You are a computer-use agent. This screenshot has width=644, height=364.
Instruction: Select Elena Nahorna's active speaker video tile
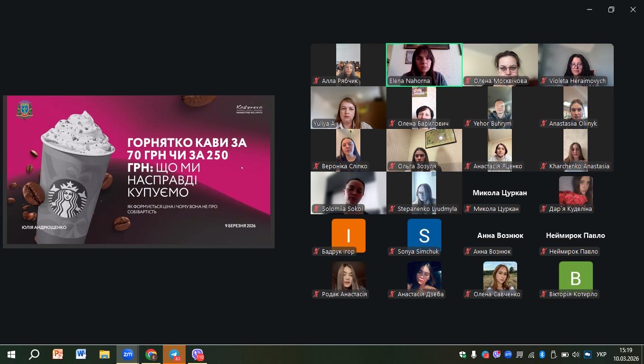(x=424, y=65)
